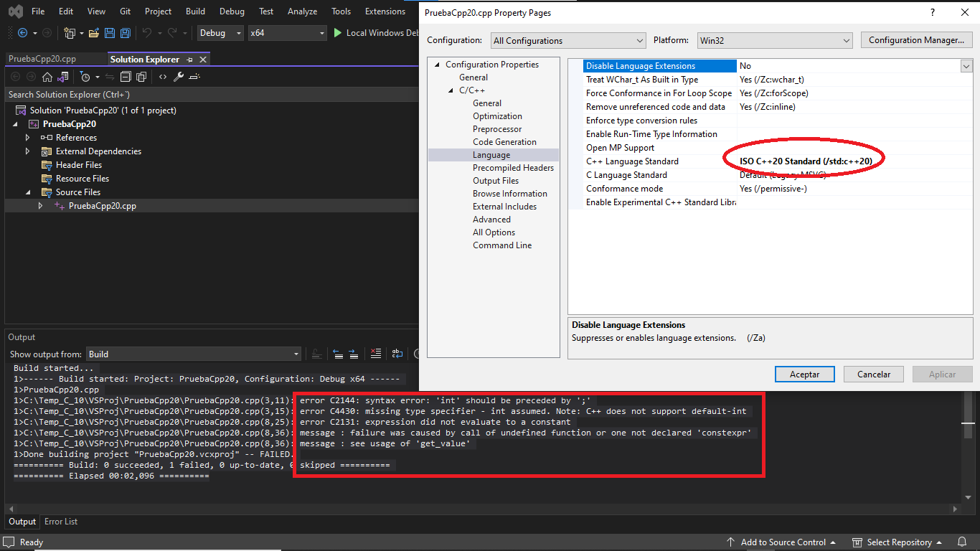Screen dimensions: 980x551
Task: Open the Git menu
Action: 126,11
